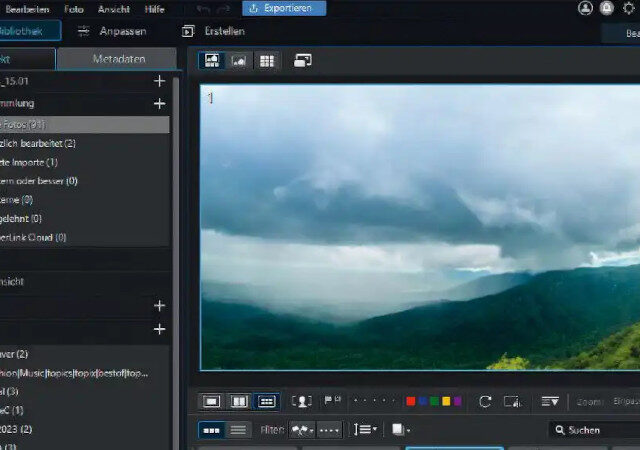This screenshot has width=640, height=450.
Task: Click the left panel vertical scrollbar
Action: [176, 261]
